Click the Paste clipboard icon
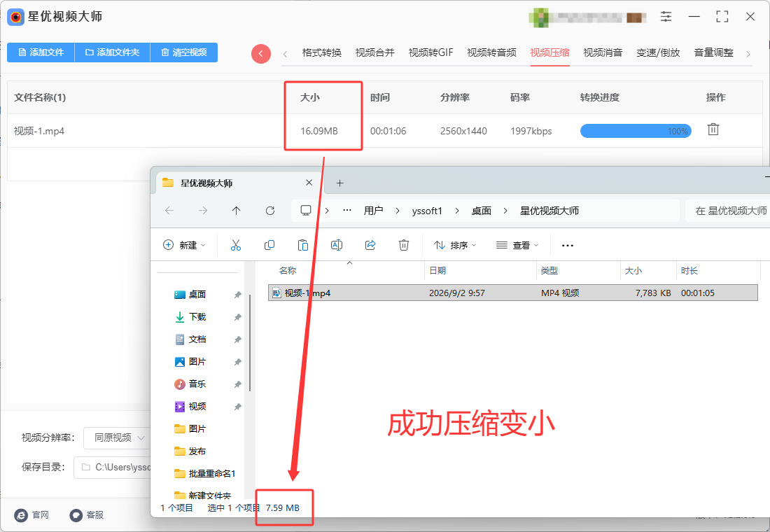 (x=303, y=245)
